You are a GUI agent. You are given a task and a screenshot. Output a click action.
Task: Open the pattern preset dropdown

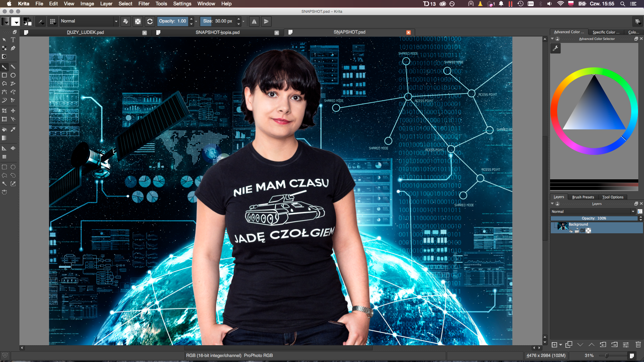coord(15,21)
